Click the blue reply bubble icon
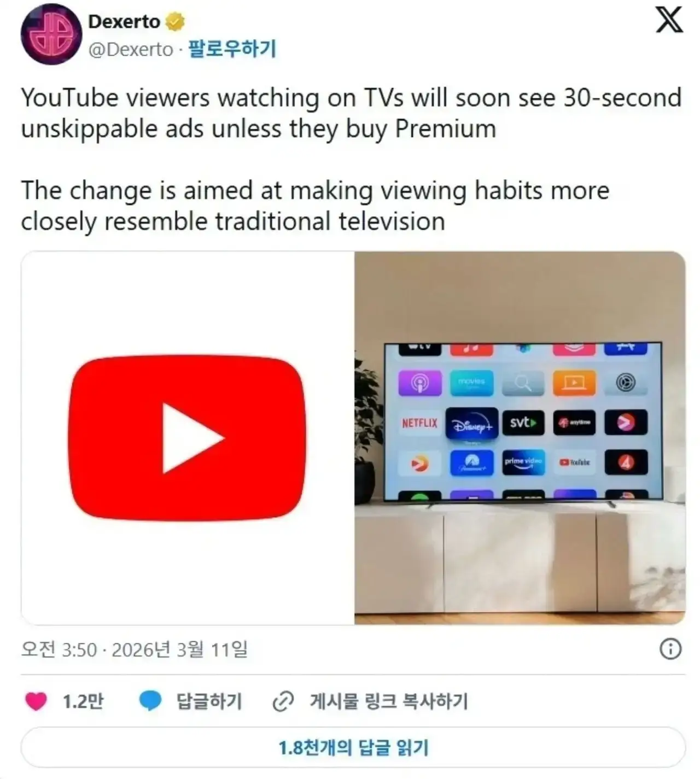The width and height of the screenshot is (700, 779). [x=150, y=701]
